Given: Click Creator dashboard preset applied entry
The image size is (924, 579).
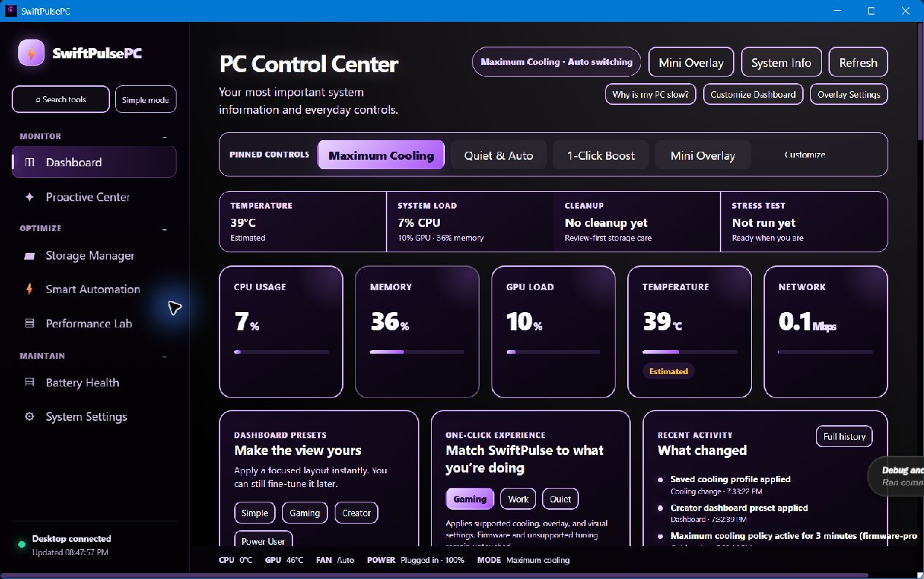Looking at the screenshot, I should tap(739, 513).
